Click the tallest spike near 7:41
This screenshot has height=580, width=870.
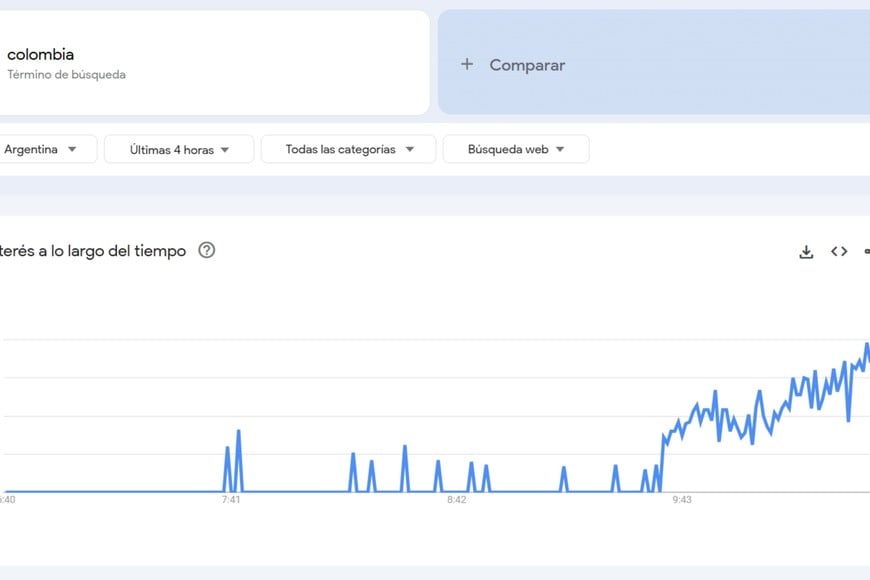point(239,461)
